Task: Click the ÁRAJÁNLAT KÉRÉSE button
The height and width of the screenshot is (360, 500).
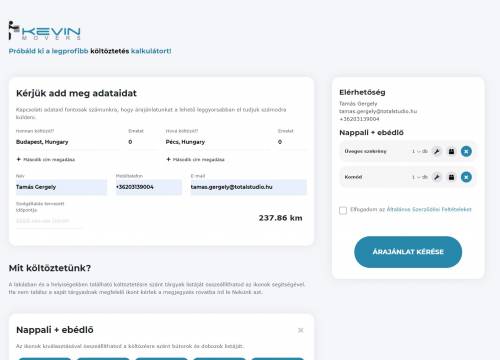Action: [x=408, y=252]
